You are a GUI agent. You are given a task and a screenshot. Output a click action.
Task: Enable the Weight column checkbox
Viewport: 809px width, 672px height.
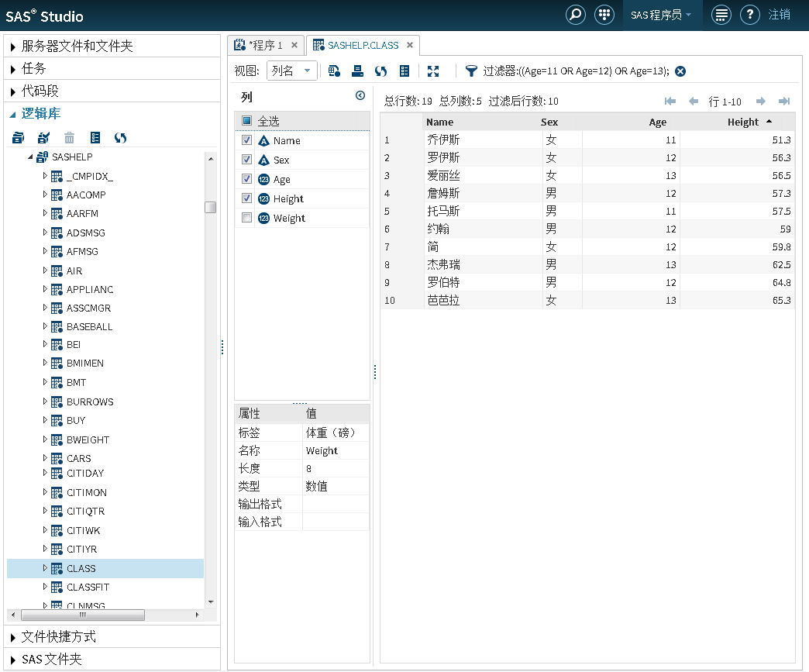point(246,218)
